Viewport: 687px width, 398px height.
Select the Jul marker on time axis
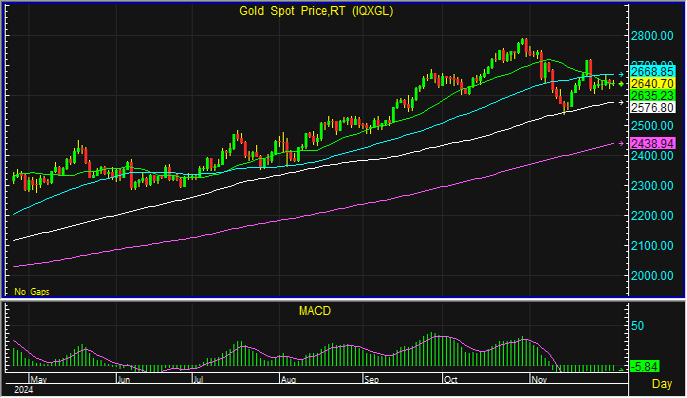198,380
